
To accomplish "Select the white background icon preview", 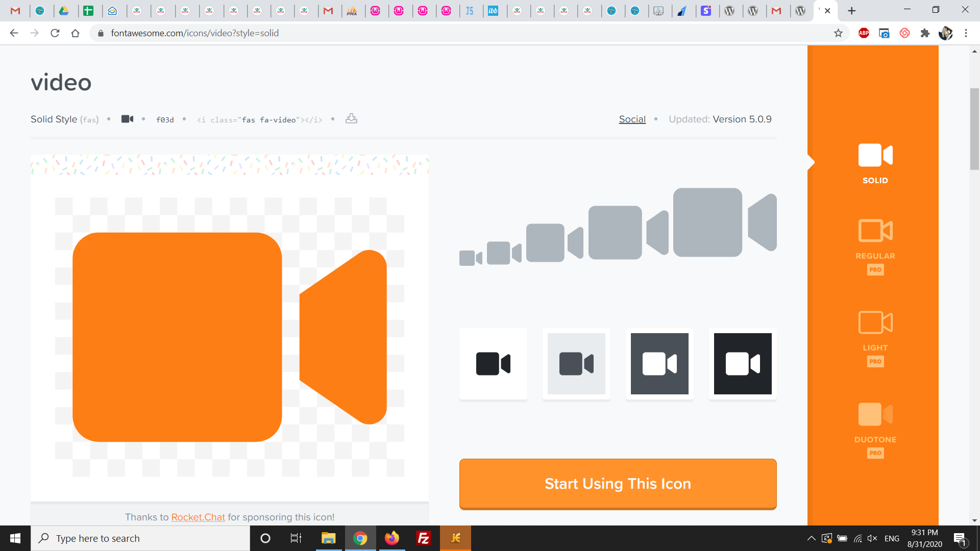I will tap(493, 364).
